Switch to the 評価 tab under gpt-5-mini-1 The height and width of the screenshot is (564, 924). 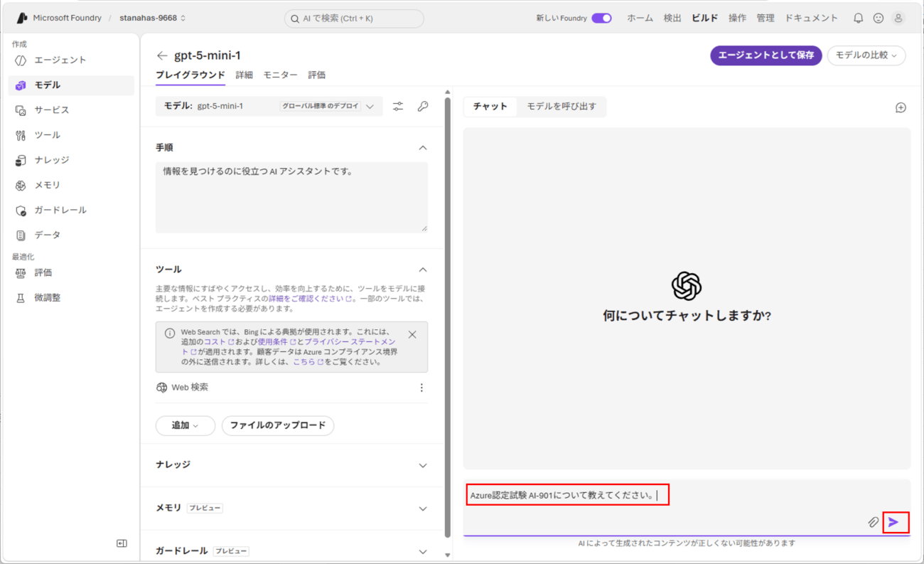click(317, 75)
